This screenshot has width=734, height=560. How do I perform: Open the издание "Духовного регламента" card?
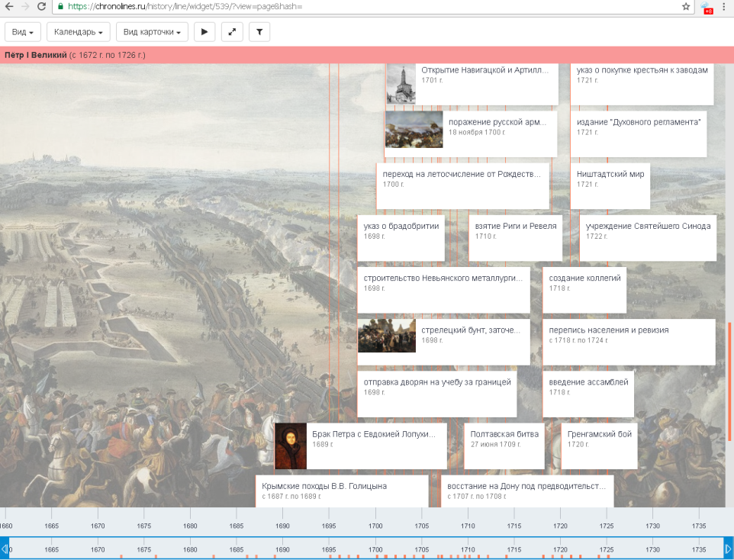point(639,134)
